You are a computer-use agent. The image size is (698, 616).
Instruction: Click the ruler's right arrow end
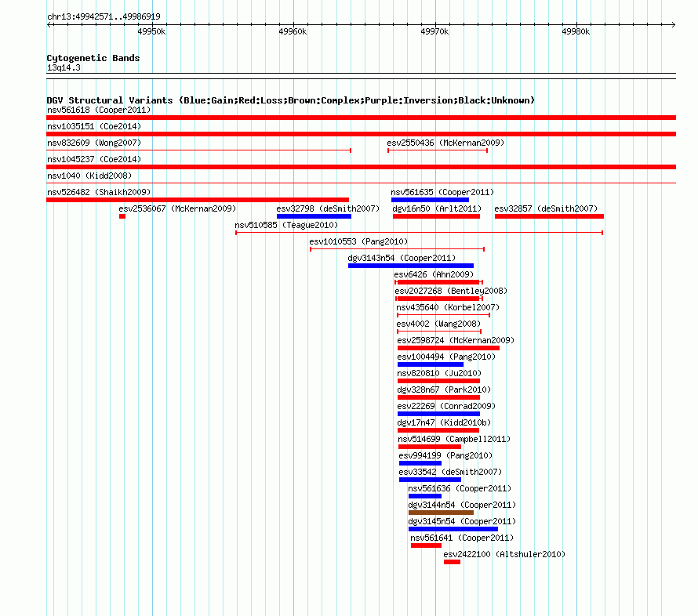tap(673, 24)
